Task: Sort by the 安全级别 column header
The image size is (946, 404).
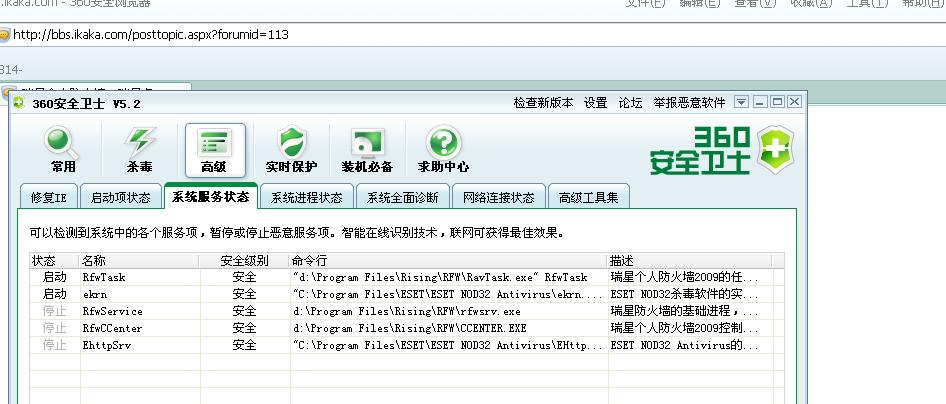Action: 244,260
